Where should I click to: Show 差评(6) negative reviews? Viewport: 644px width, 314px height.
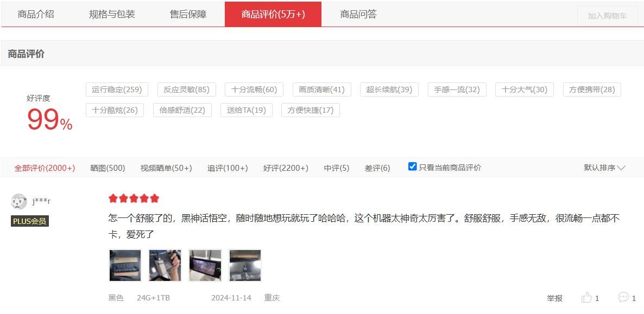pyautogui.click(x=377, y=168)
